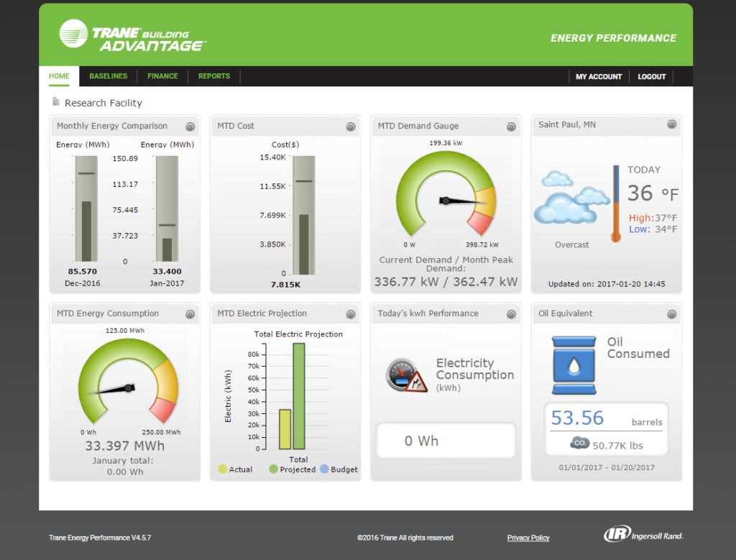Click the blue Budget legend marker
Image resolution: width=736 pixels, height=560 pixels.
click(324, 469)
